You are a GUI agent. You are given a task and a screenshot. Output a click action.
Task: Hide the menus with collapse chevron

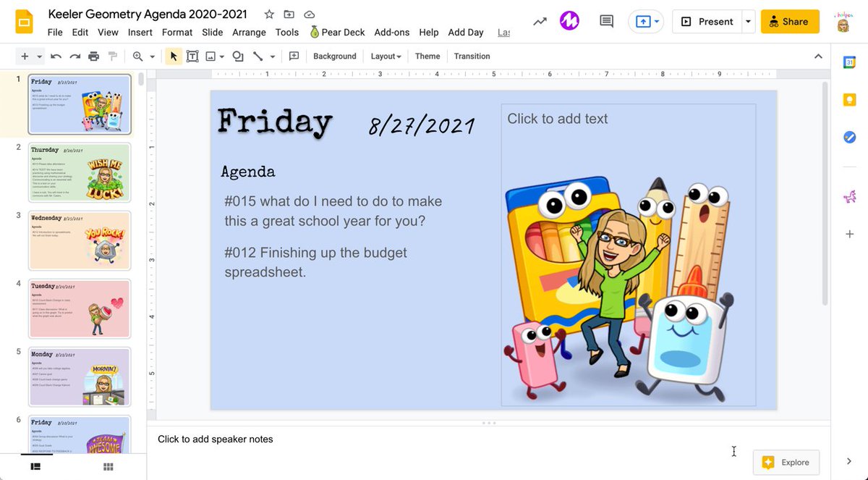818,56
